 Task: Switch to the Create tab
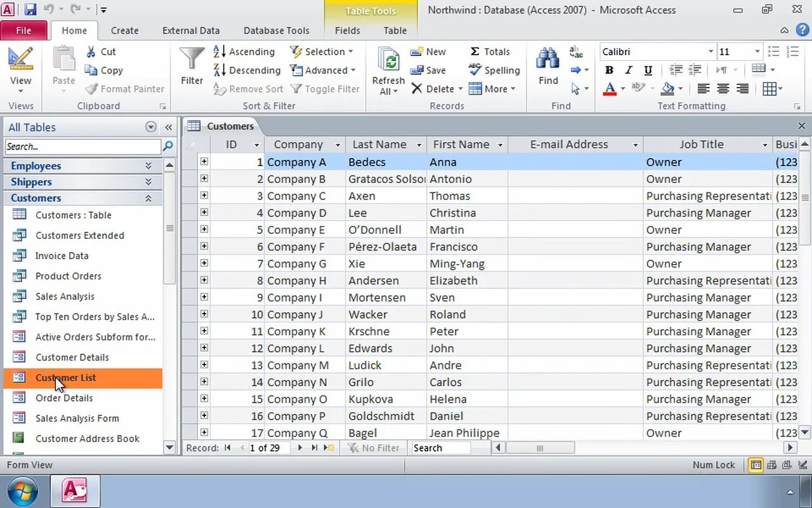tap(124, 30)
